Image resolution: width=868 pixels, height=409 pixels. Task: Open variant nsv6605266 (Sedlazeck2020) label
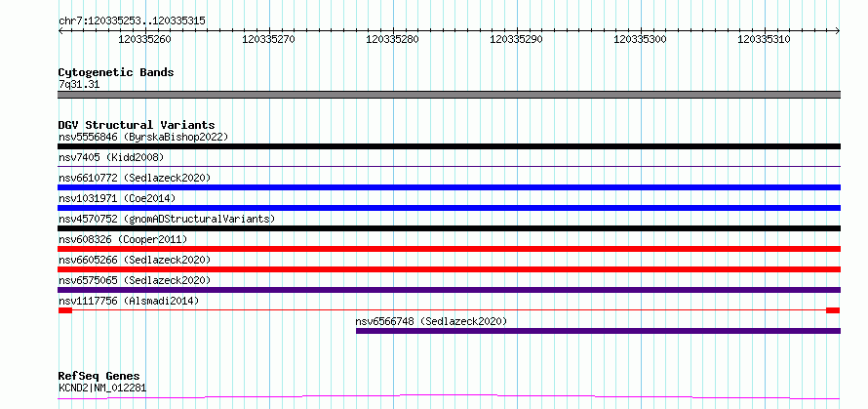coord(135,260)
